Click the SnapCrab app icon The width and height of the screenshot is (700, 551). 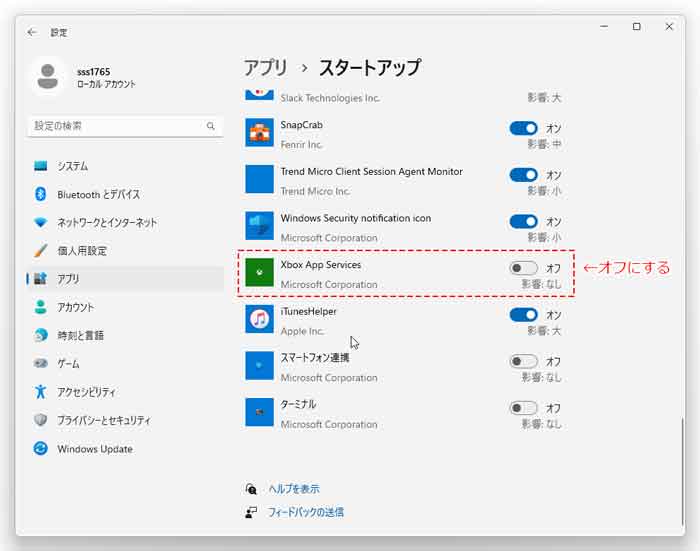(259, 133)
